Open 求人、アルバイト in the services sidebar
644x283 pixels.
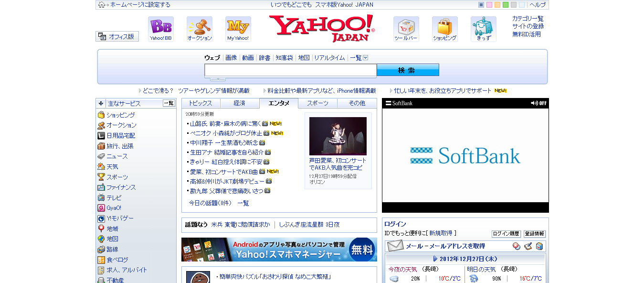click(x=127, y=270)
